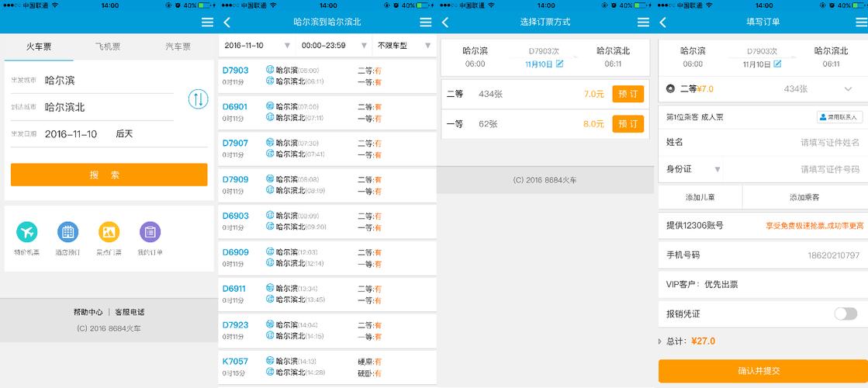This screenshot has width=868, height=388.
Task: Open 酒店预订 hotel booking icon
Action: click(67, 232)
